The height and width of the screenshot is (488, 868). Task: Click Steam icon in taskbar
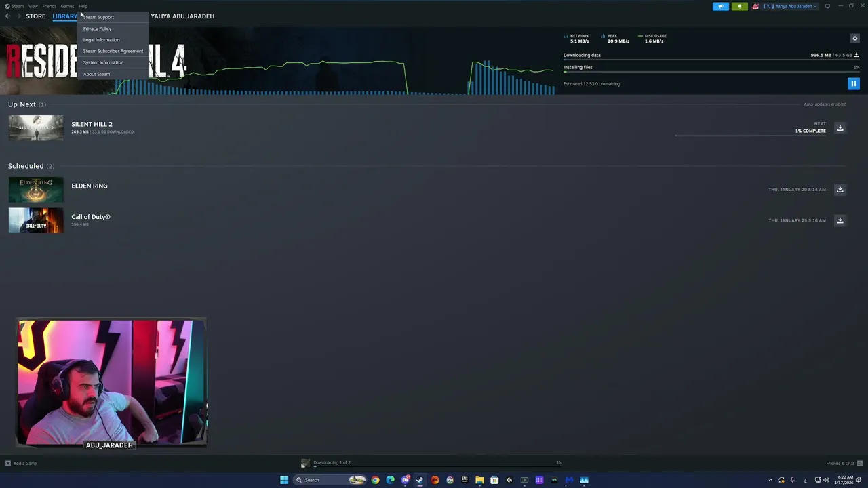coord(420,480)
